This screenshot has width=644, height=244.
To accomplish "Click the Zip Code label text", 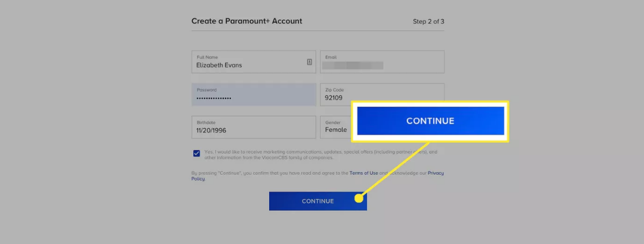I will [x=334, y=90].
